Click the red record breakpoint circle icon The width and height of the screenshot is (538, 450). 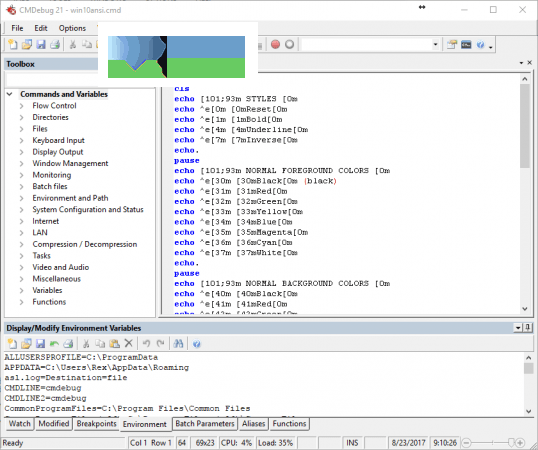click(275, 45)
